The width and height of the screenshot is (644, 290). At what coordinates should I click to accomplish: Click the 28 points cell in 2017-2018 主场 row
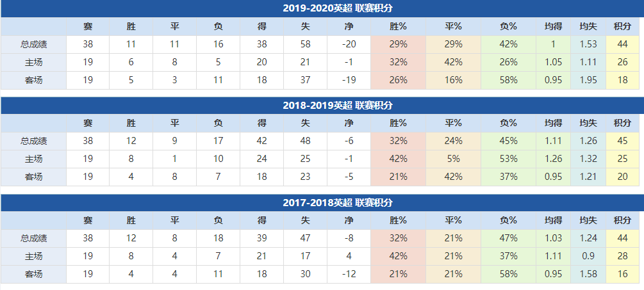(622, 256)
